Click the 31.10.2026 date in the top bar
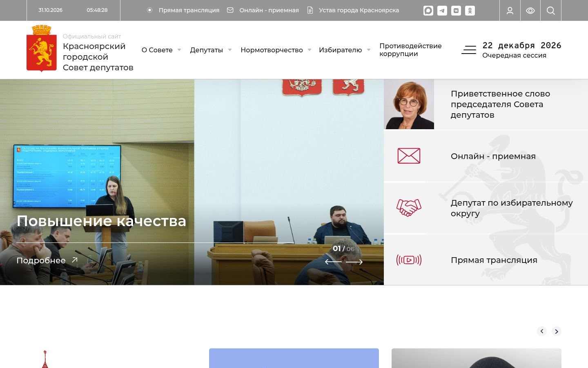This screenshot has width=588, height=368. (51, 10)
